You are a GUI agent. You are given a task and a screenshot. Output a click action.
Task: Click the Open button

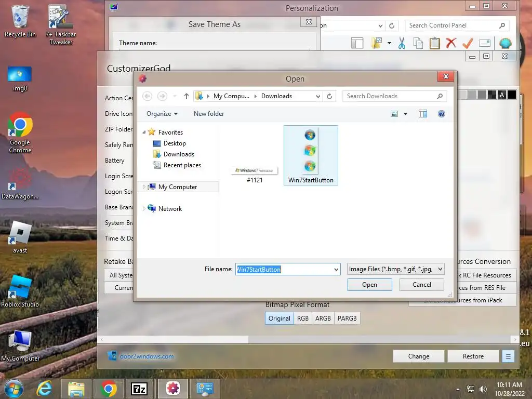click(x=369, y=285)
